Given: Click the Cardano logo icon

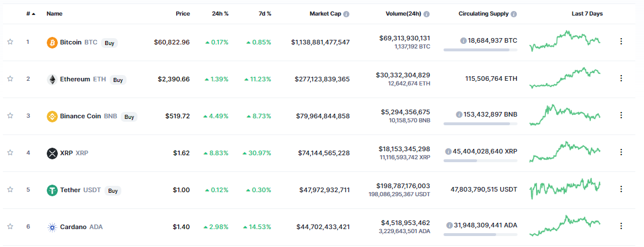Looking at the screenshot, I should pyautogui.click(x=52, y=227).
